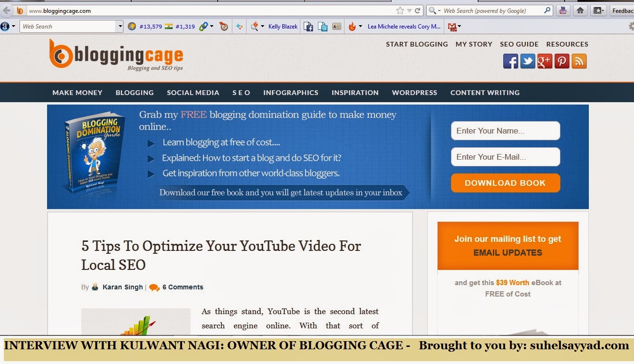Click the bloggingcage site logo

tap(116, 55)
